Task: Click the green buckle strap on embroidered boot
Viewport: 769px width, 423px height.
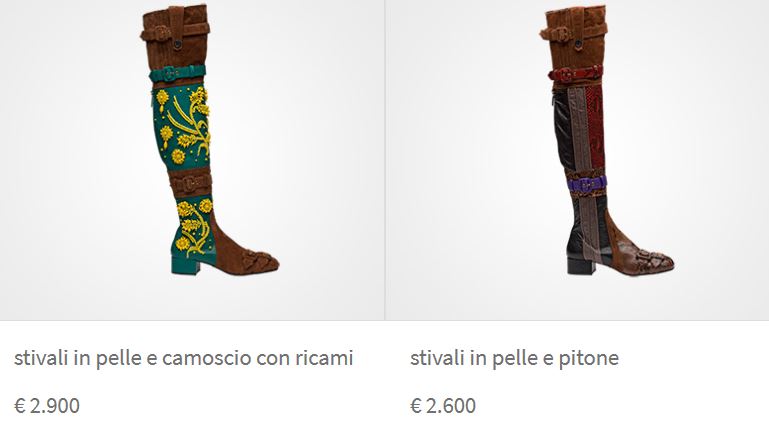Action: tap(177, 74)
